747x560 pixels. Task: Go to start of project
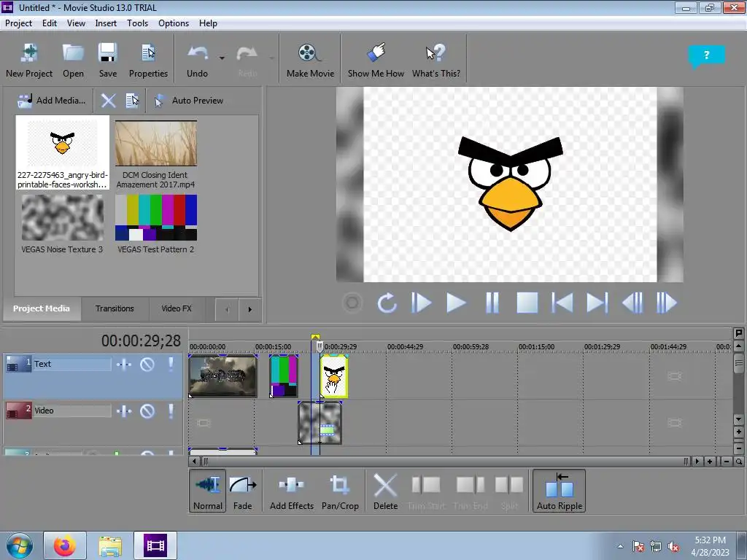pyautogui.click(x=562, y=303)
